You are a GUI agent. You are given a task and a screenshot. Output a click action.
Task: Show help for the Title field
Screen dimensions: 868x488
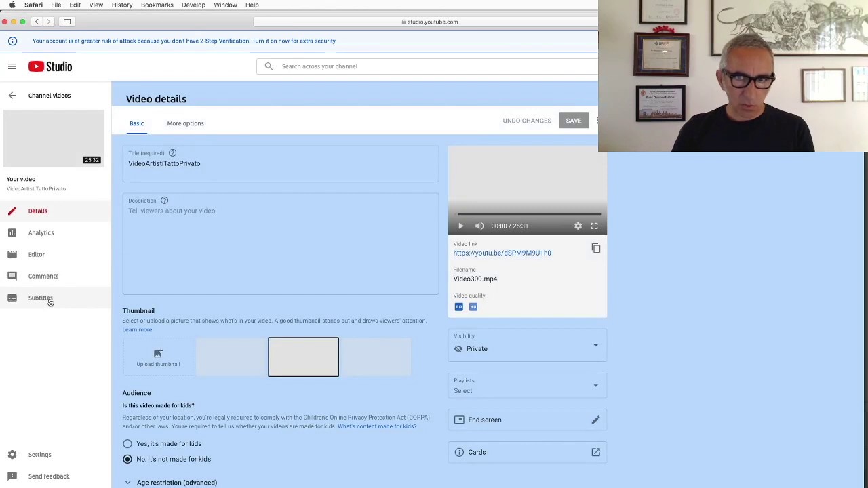[x=172, y=153]
